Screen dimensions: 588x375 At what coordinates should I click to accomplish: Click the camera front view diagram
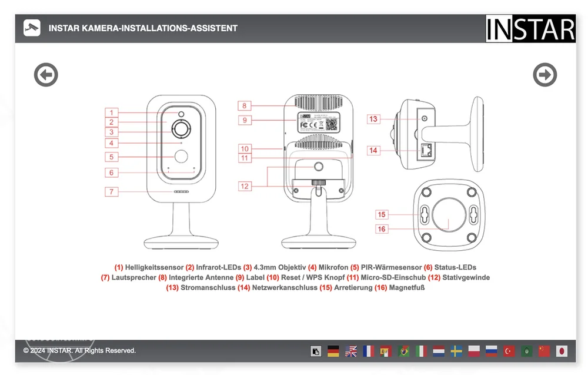(x=181, y=171)
